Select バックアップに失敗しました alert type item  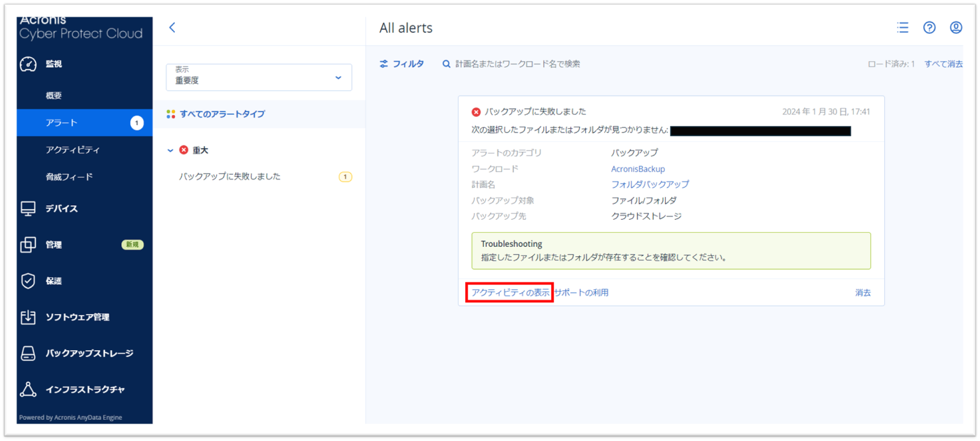click(230, 177)
